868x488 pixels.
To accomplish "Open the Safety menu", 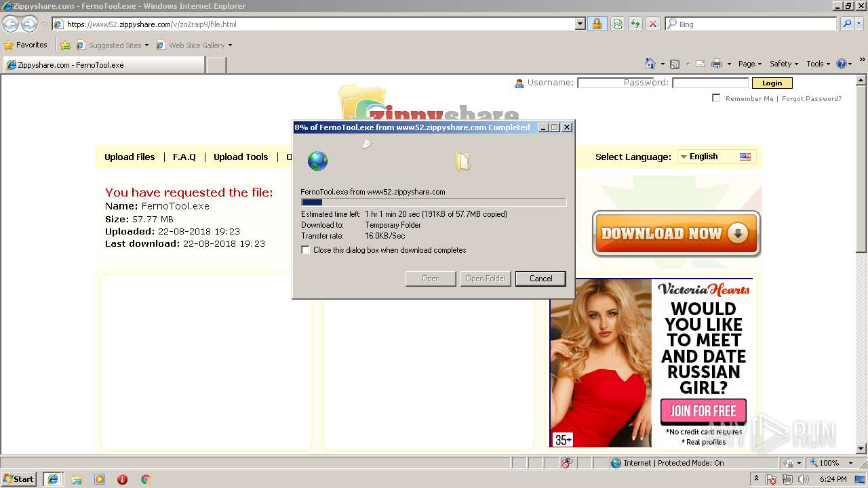I will (x=783, y=64).
